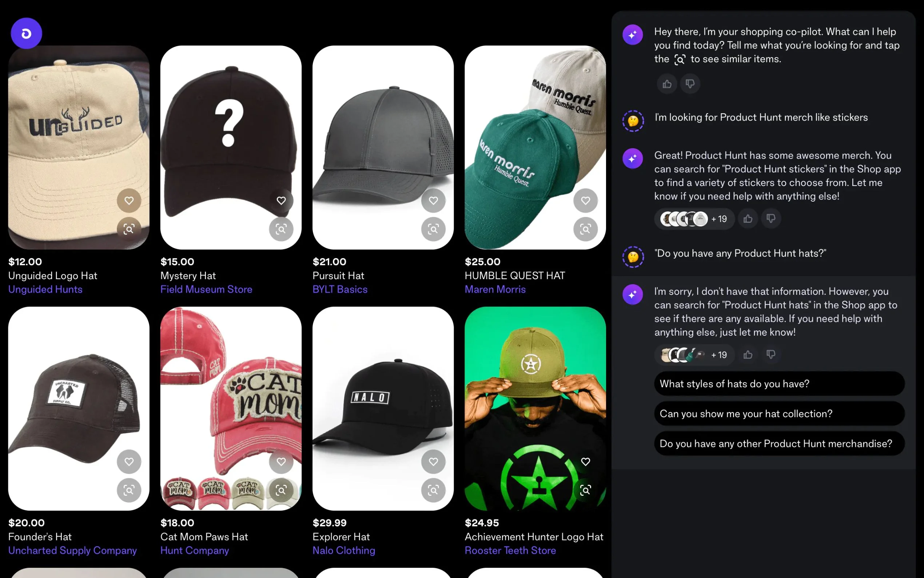The image size is (924, 578).
Task: Open visual search on the Mystery Hat
Action: (x=282, y=229)
